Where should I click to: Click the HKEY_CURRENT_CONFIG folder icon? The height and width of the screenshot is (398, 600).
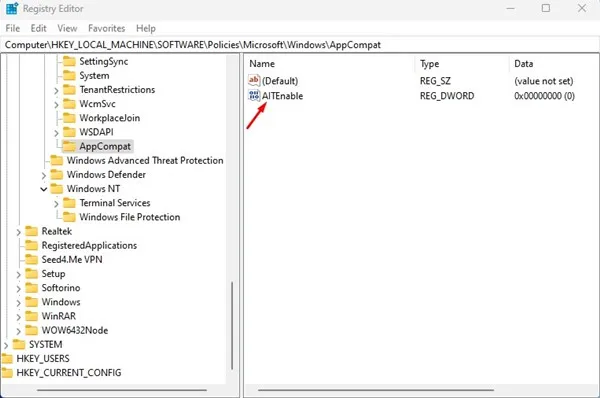[7, 373]
